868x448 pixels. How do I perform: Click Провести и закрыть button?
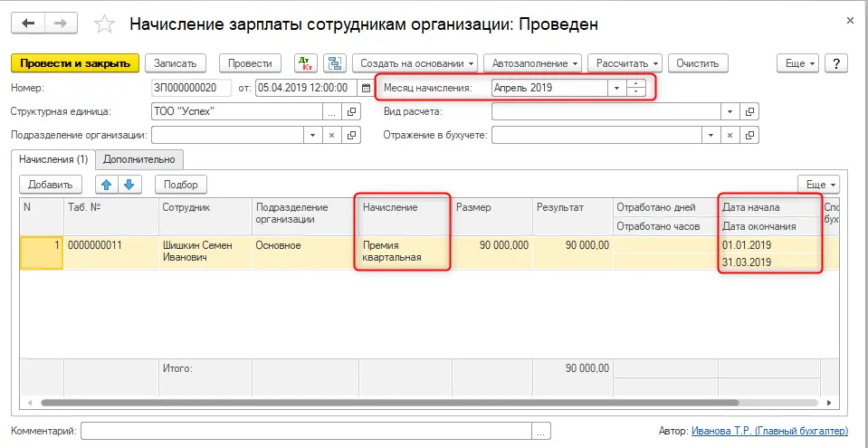coord(75,63)
